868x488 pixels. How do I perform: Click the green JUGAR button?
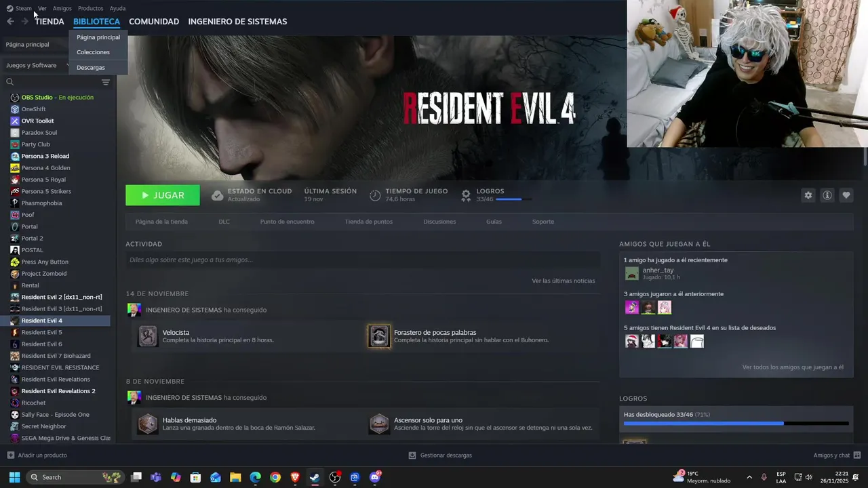click(163, 195)
